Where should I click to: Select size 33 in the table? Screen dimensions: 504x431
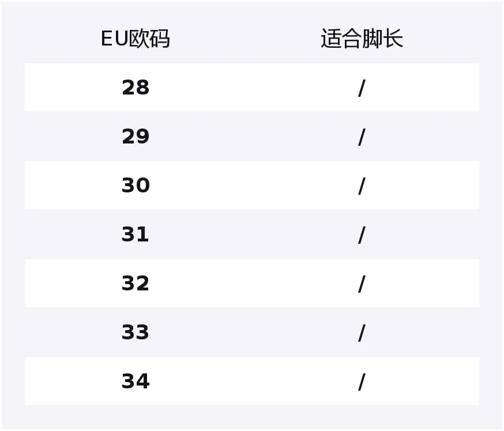pos(136,332)
